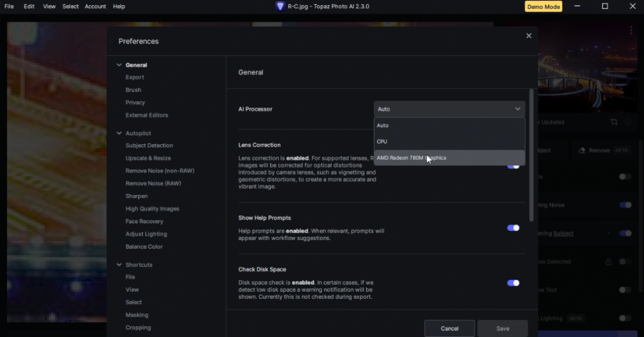Image resolution: width=644 pixels, height=337 pixels.
Task: Toggle the Sharpening Subject switch in background
Action: 626,233
